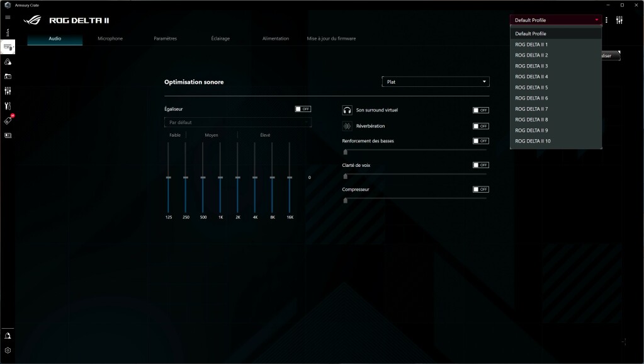644x364 pixels.
Task: Open the Game Library sidebar icon
Action: [8, 76]
